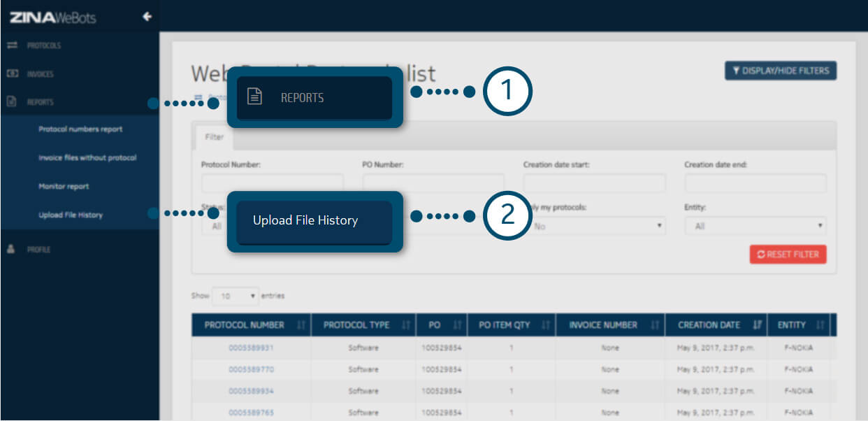Viewport: 868px width, 421px height.
Task: Open protocol link 0005589931
Action: point(251,348)
